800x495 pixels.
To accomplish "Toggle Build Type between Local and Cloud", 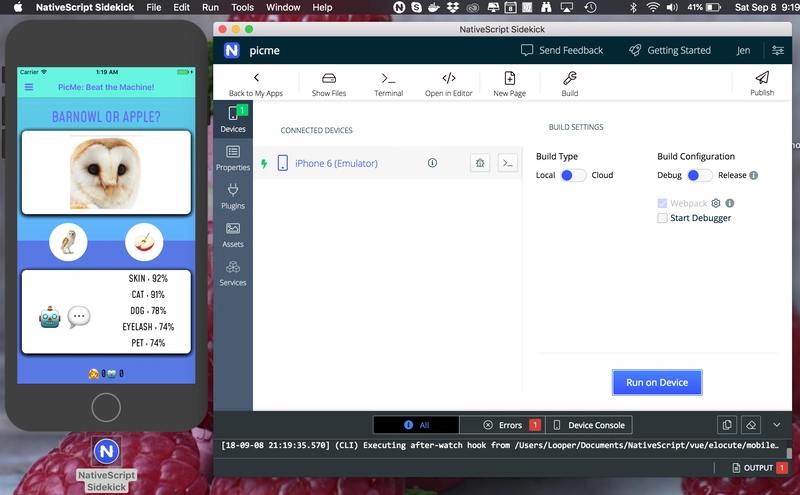I will [x=573, y=176].
